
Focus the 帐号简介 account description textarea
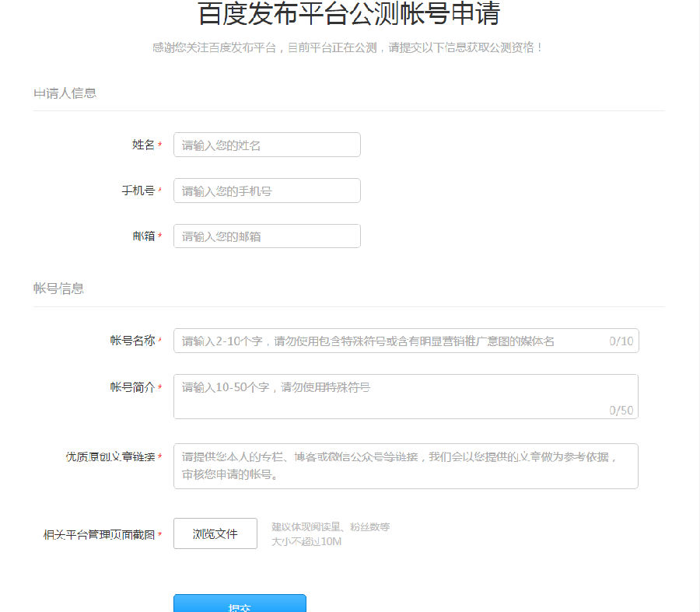point(406,397)
